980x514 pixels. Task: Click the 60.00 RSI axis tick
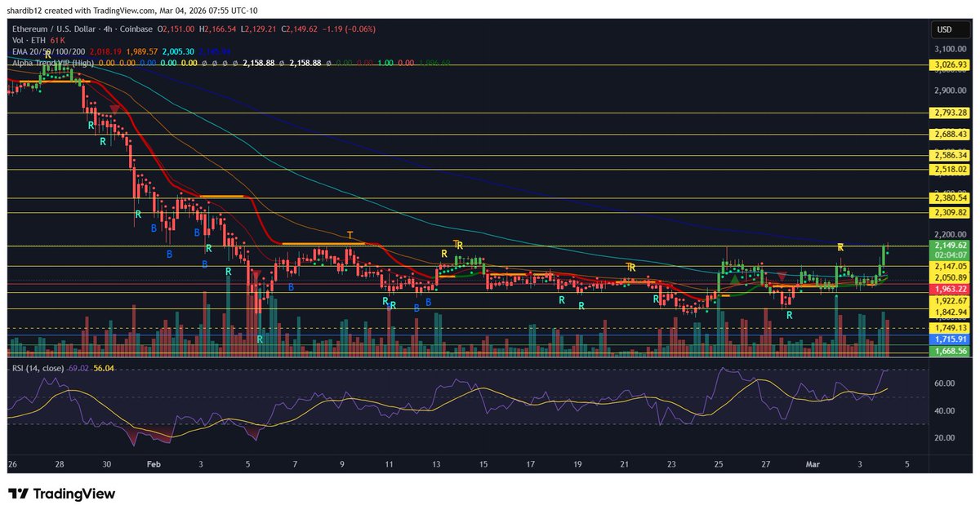(945, 383)
